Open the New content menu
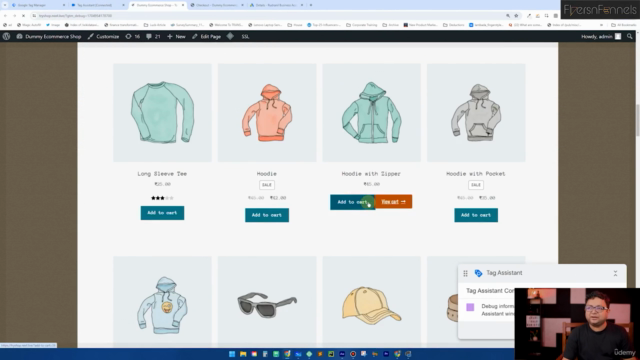This screenshot has height=360, width=640. coord(176,36)
